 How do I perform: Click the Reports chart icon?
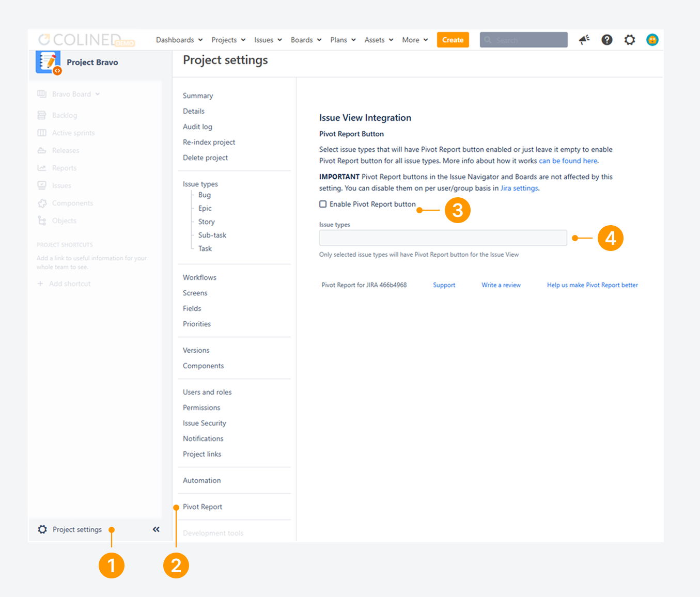pyautogui.click(x=42, y=168)
